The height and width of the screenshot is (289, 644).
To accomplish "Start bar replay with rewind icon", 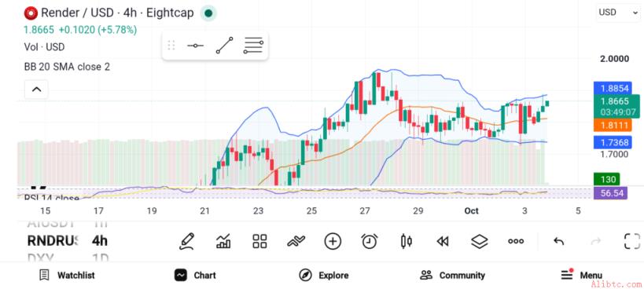I will (x=443, y=242).
